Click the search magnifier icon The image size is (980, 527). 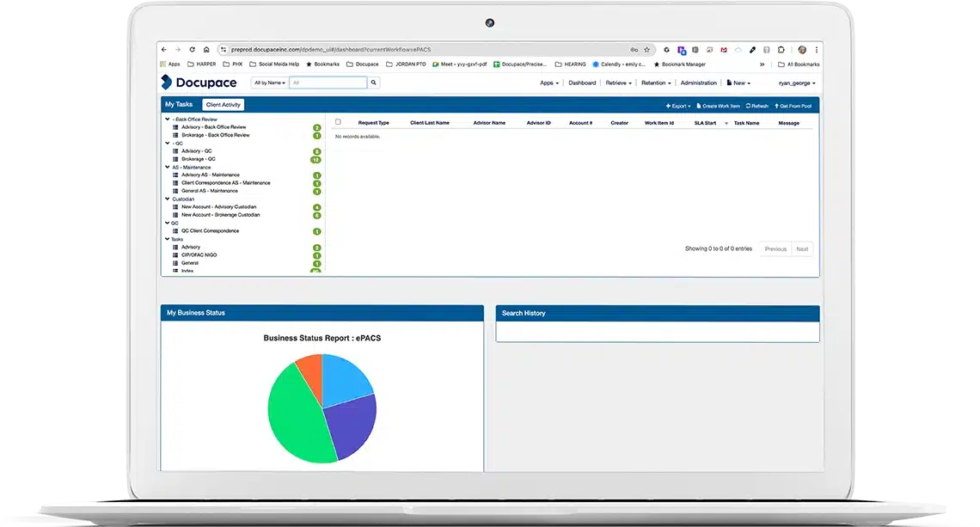coord(375,82)
